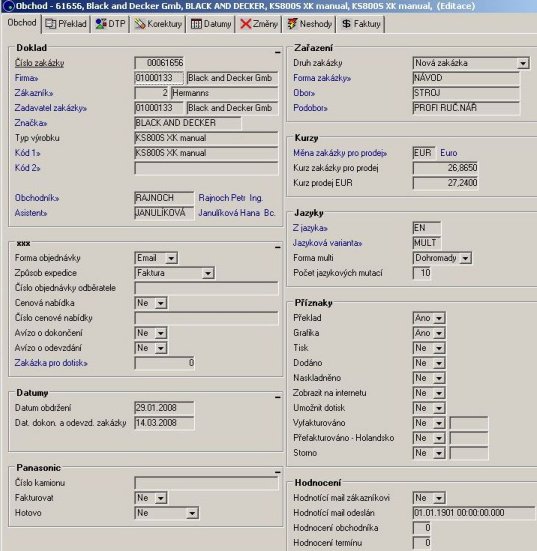
Task: Click the Zadavatel zakázky» link
Action: pos(51,108)
